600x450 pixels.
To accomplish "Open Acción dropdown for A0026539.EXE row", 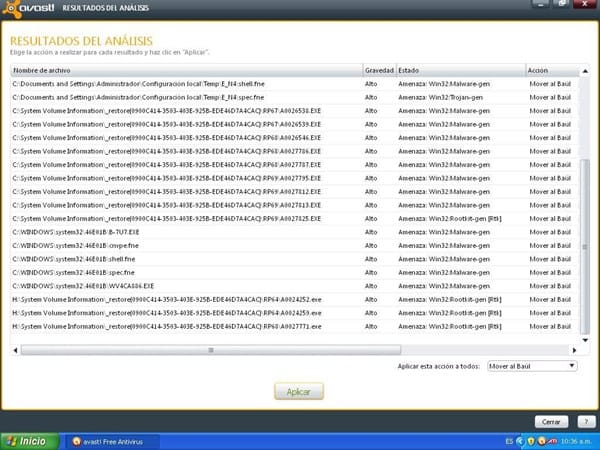I will tap(550, 124).
